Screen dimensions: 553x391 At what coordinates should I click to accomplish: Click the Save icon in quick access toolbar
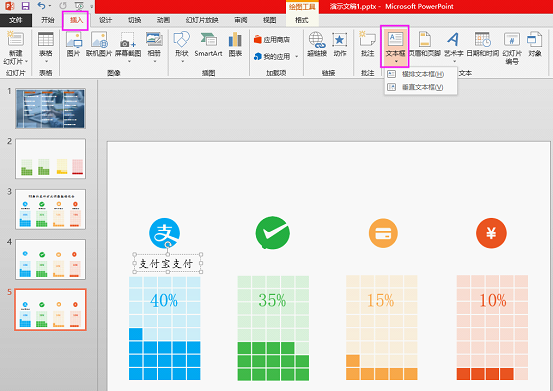pyautogui.click(x=25, y=6)
